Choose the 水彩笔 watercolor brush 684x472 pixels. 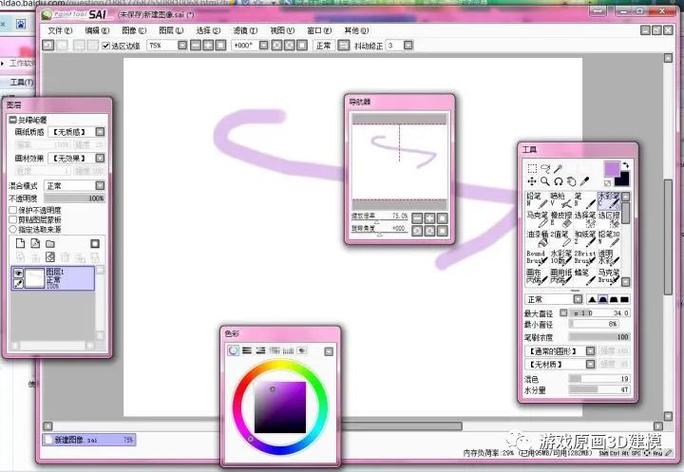pyautogui.click(x=609, y=200)
